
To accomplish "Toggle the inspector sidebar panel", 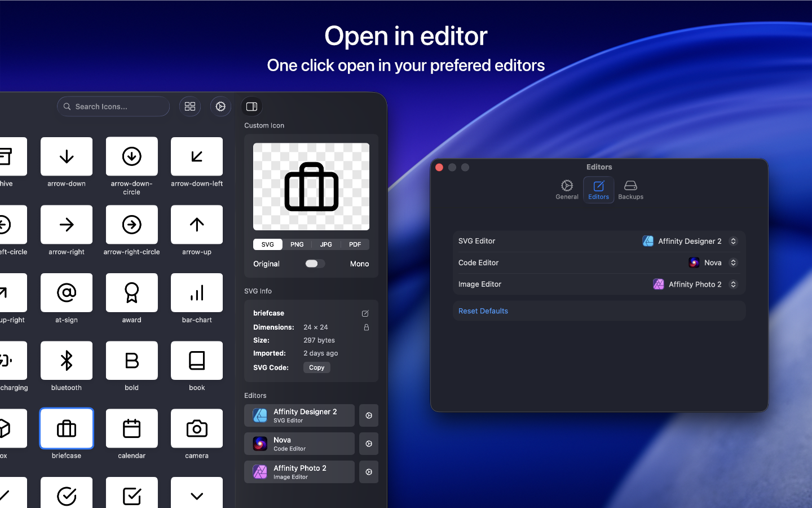I will tap(251, 106).
